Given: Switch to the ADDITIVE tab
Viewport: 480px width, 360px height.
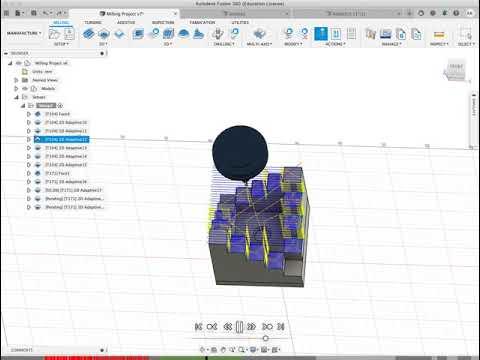Looking at the screenshot, I should (126, 23).
